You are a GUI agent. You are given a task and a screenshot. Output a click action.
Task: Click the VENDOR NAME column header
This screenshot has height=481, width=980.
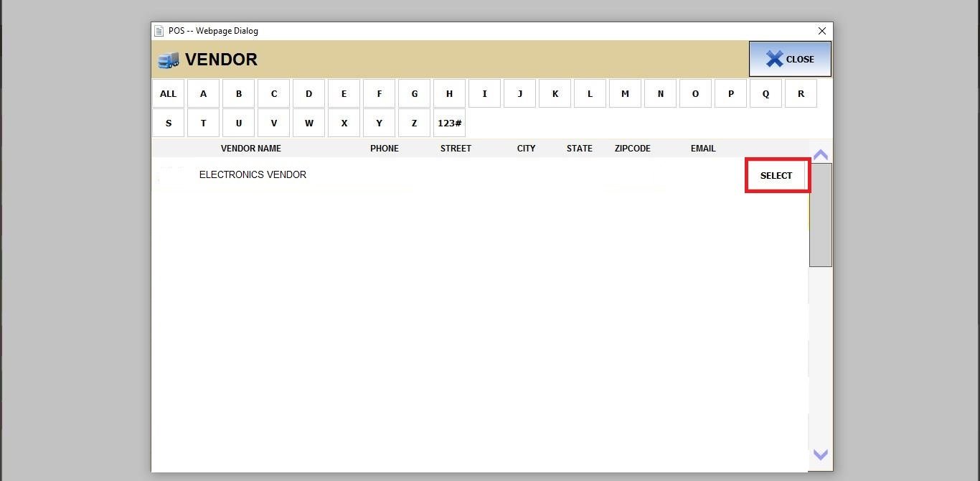coord(250,149)
